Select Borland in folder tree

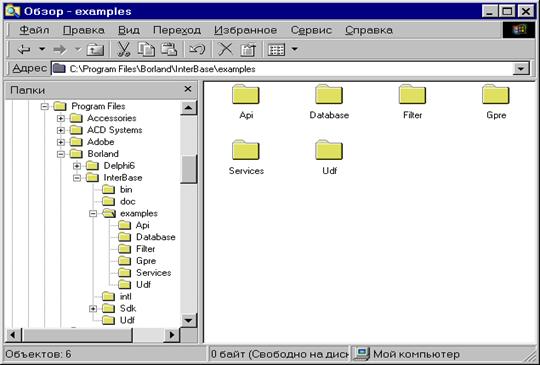click(103, 154)
